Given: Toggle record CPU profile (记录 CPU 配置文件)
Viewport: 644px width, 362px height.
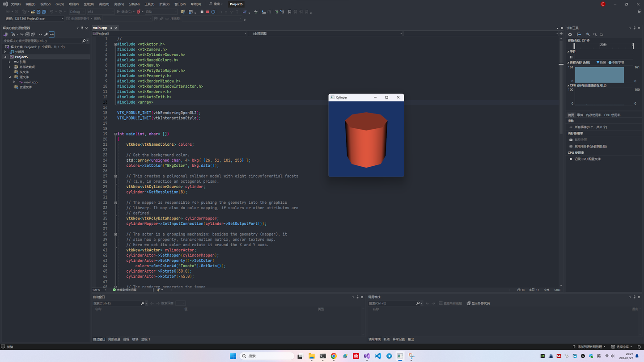Looking at the screenshot, I should [x=588, y=159].
